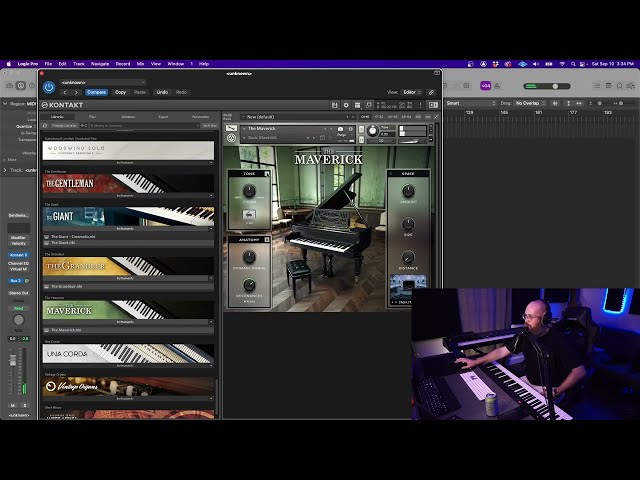Open the Woodwind Solo library banner

pyautogui.click(x=128, y=151)
